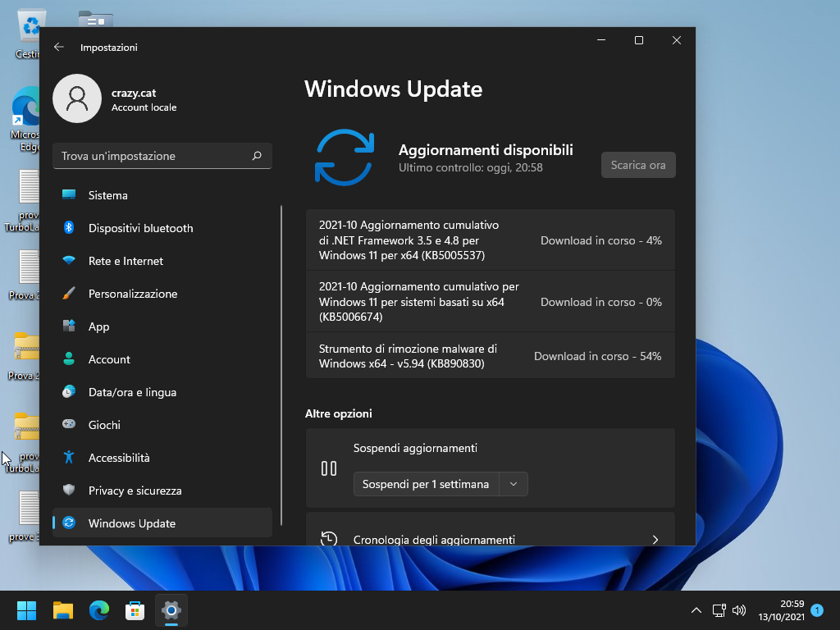Screen dimensions: 840x630
Task: Click the pause icon beside Sospendi aggiornamenti
Action: coord(329,468)
